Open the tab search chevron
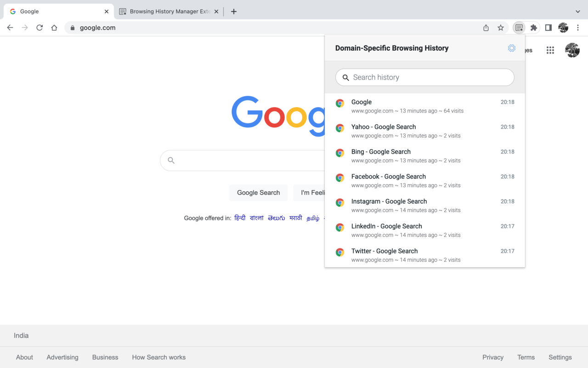Image resolution: width=588 pixels, height=368 pixels. (x=577, y=11)
